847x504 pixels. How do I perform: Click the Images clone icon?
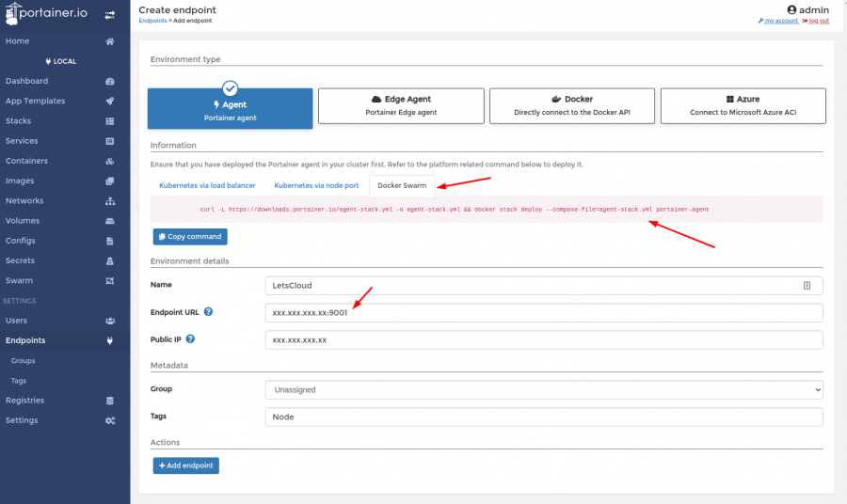coord(110,181)
